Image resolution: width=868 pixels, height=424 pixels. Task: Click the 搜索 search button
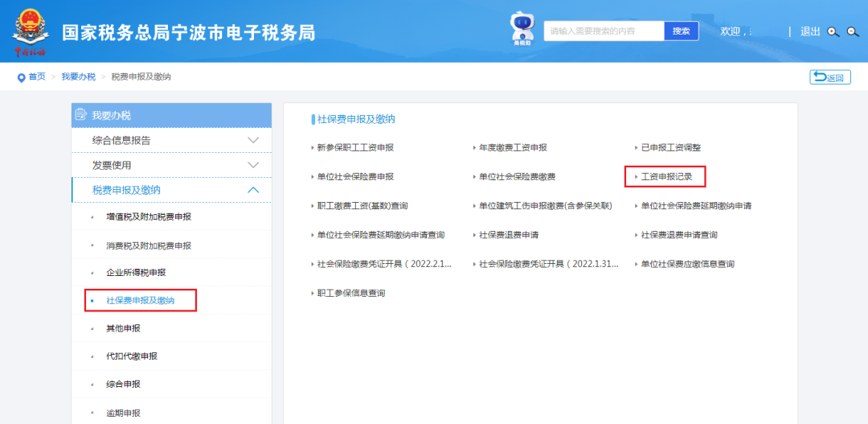click(x=681, y=31)
